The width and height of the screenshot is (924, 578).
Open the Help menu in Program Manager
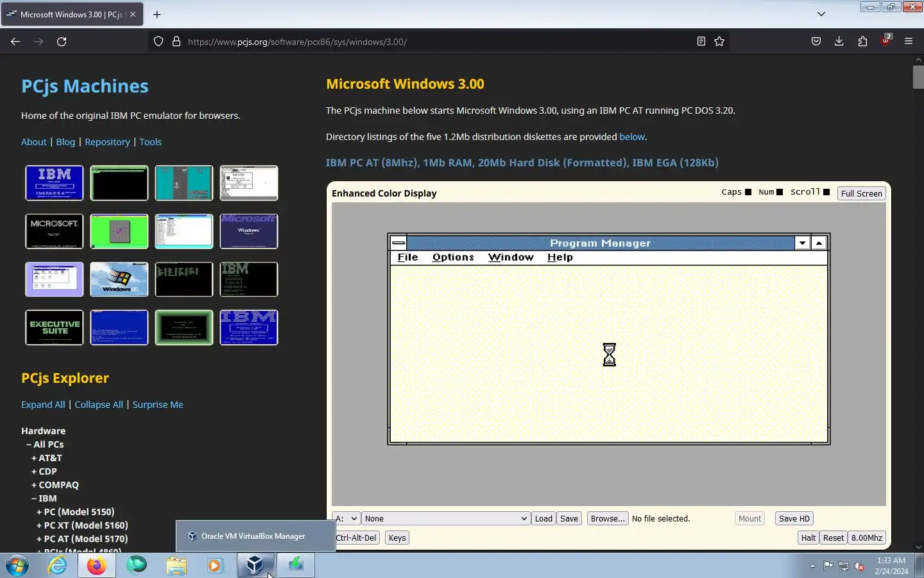(560, 257)
